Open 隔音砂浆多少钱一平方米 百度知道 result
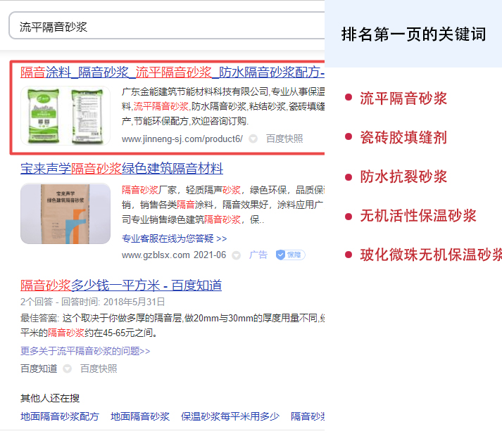The width and height of the screenshot is (502, 448). 121,285
